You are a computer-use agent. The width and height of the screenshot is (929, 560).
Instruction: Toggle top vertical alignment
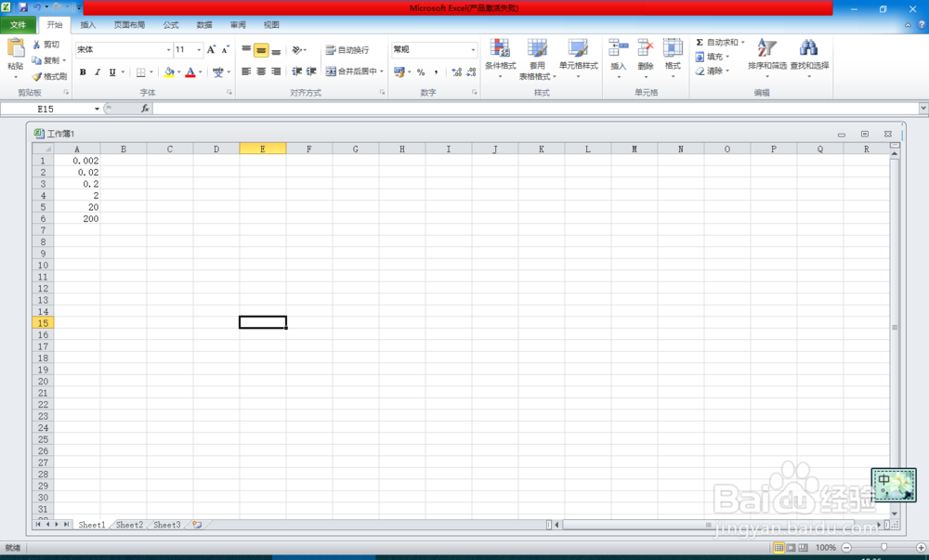[x=246, y=50]
